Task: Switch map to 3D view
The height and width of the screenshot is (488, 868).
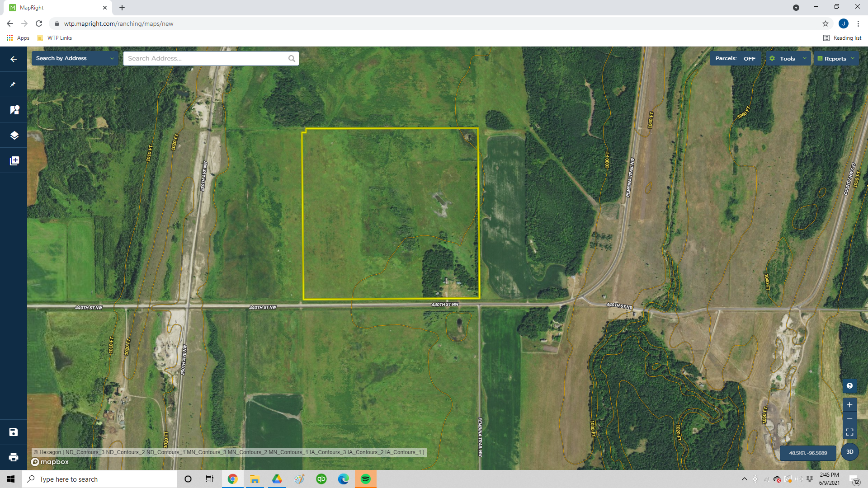Action: click(849, 452)
